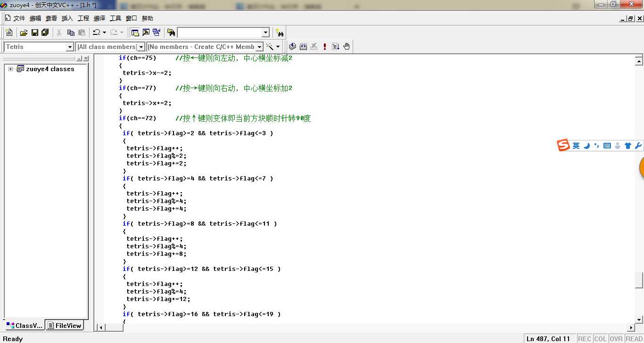Click the workspace pane dock toggle button
Screen dimensions: 644x343
(x=79, y=58)
